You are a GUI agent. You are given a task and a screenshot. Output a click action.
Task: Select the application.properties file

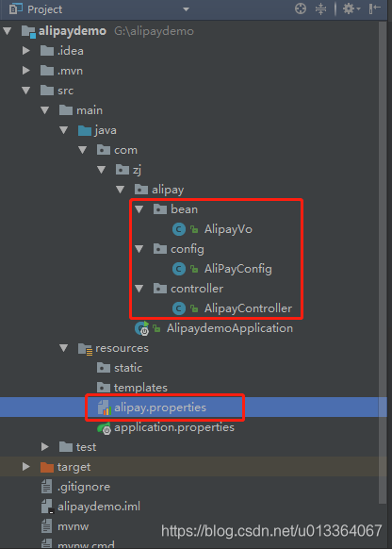(x=174, y=428)
